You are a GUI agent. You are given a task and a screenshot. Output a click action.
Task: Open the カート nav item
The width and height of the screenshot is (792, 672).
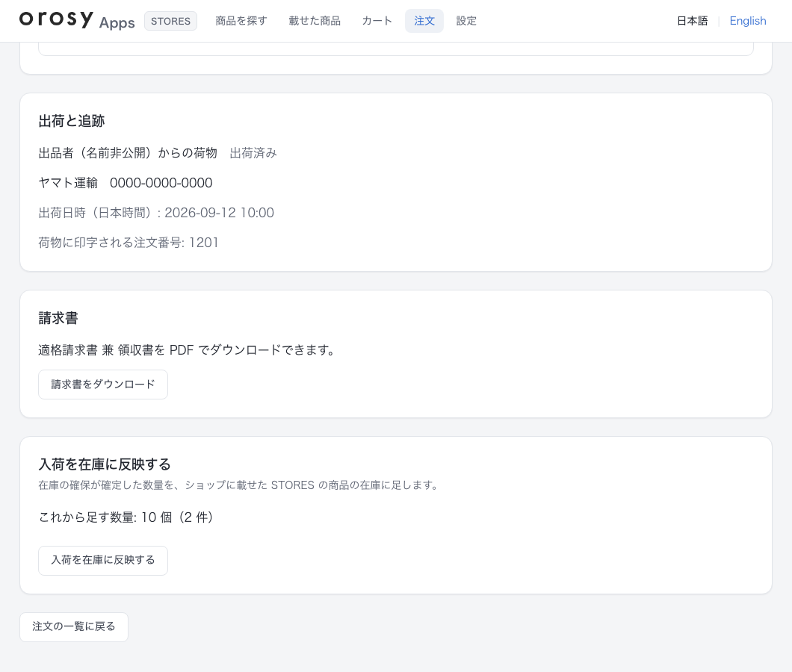(x=377, y=21)
